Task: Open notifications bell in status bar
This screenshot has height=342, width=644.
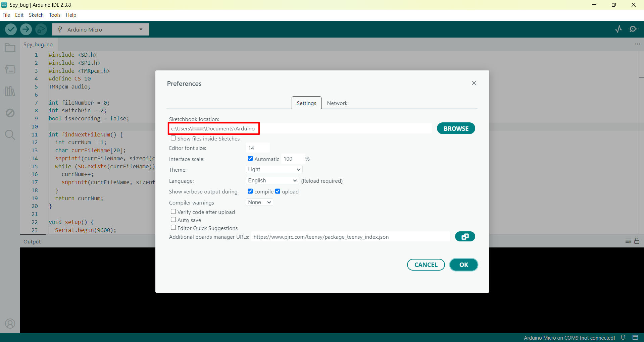Action: point(623,337)
